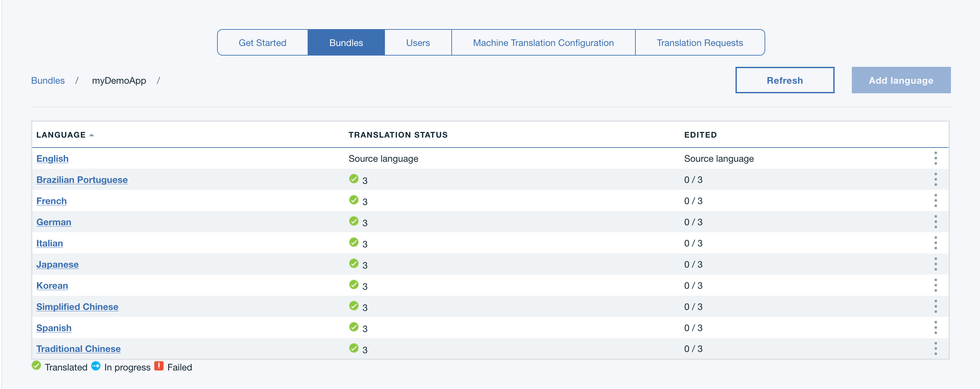Viewport: 980px width, 389px height.
Task: Click the Bundles breadcrumb link
Action: (x=48, y=80)
